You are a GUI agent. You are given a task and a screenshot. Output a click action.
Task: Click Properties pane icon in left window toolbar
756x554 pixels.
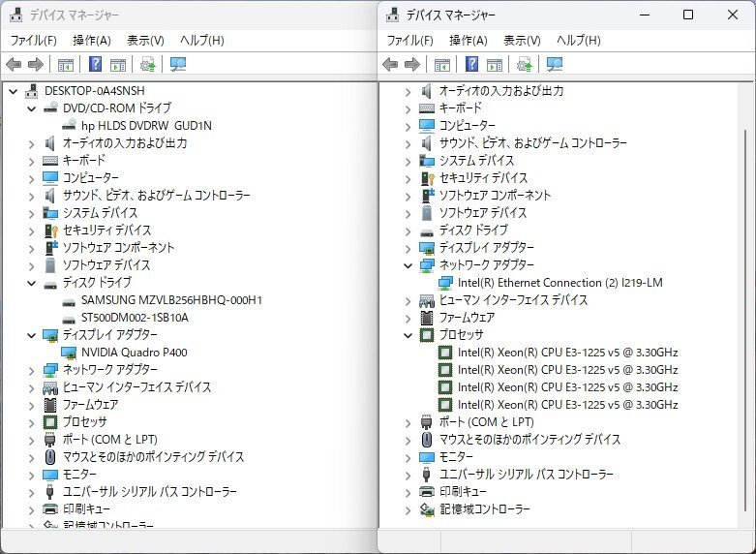click(x=118, y=64)
